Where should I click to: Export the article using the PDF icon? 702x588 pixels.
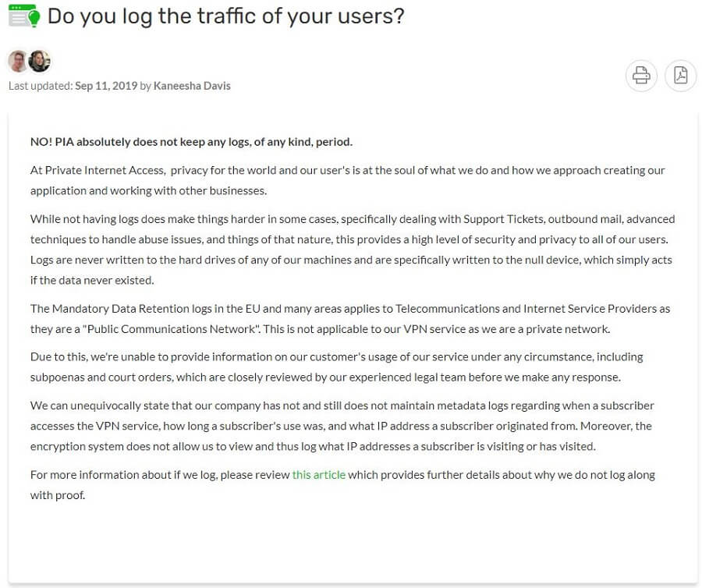tap(680, 75)
